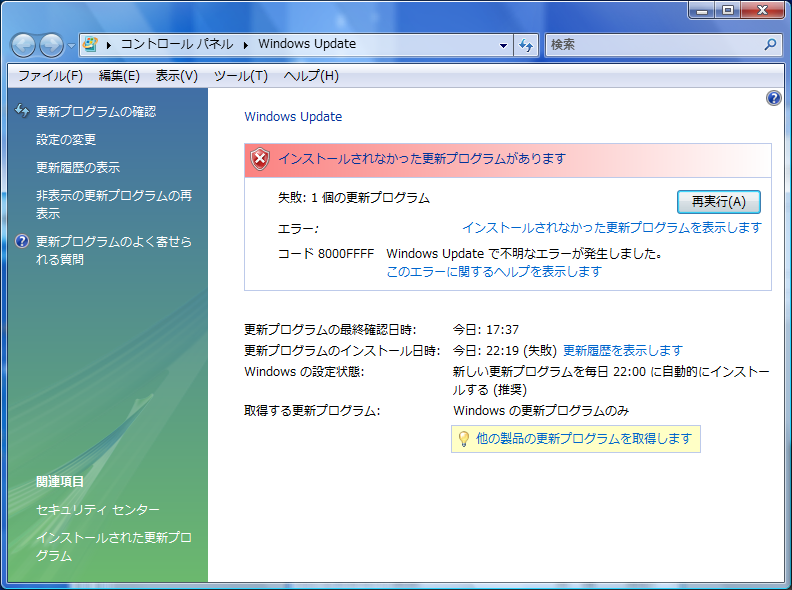The image size is (792, 590).
Task: Maximize the Windows Update window
Action: click(728, 10)
